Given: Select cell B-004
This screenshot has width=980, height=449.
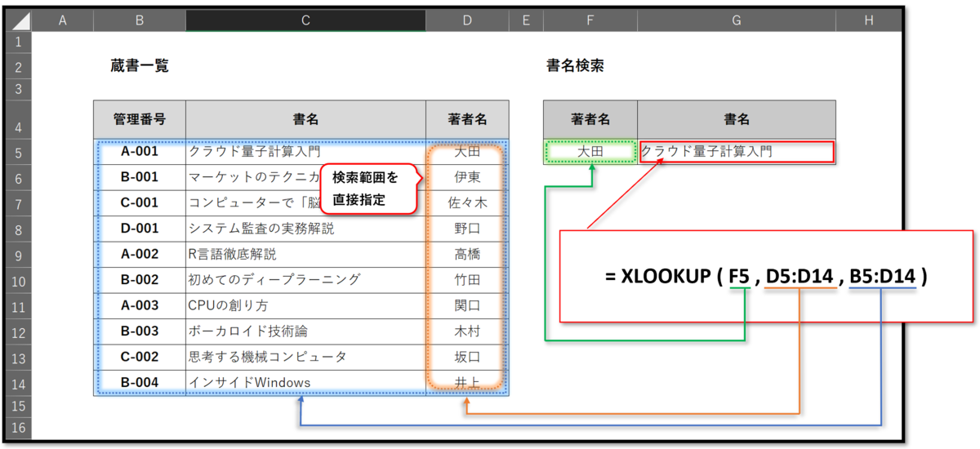Looking at the screenshot, I should click(139, 383).
